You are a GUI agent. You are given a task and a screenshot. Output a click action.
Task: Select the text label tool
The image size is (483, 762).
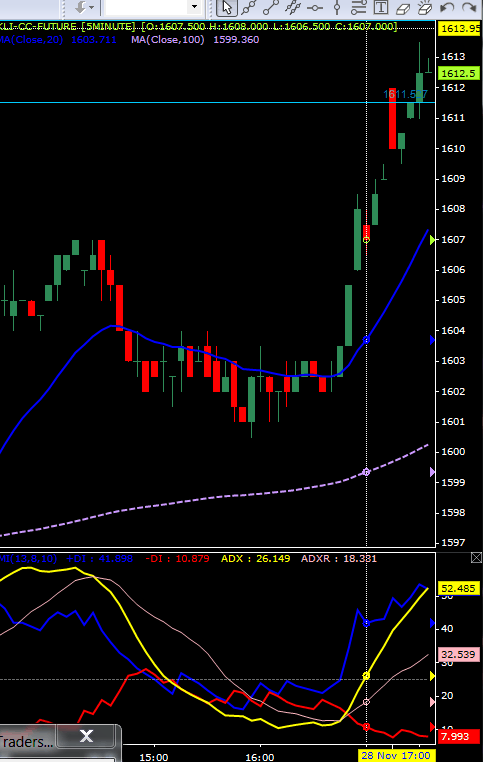click(x=381, y=7)
